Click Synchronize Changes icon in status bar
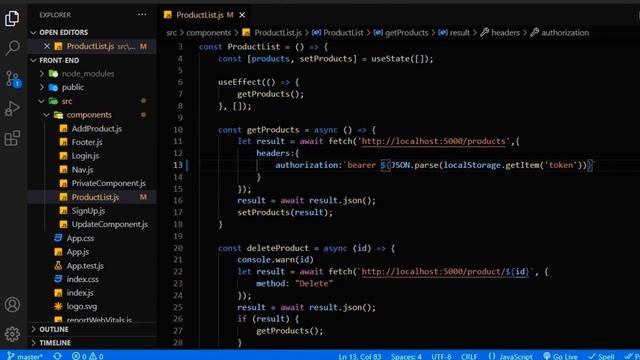640x360 pixels. (x=58, y=356)
